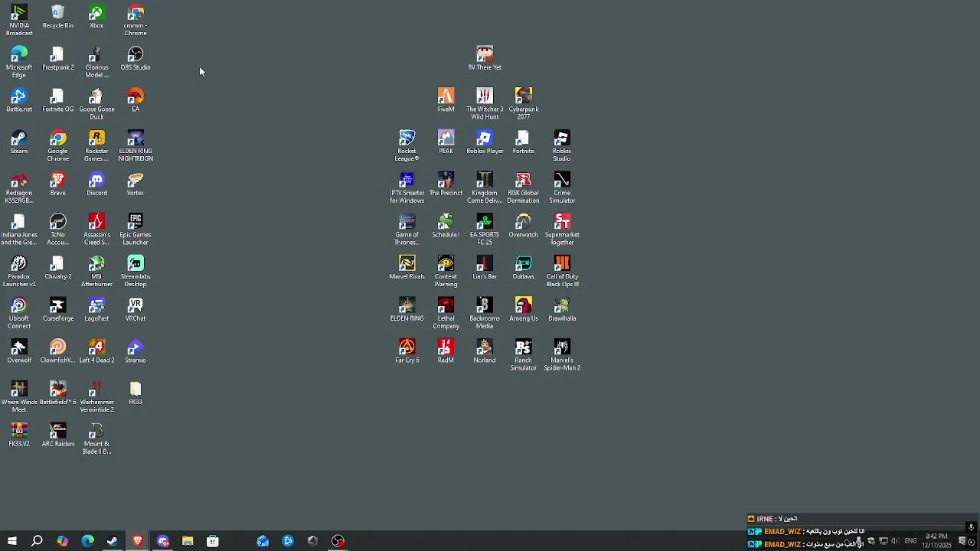Viewport: 980px width, 551px height.
Task: Select Call of Duty Black Ops III icon
Action: (562, 272)
